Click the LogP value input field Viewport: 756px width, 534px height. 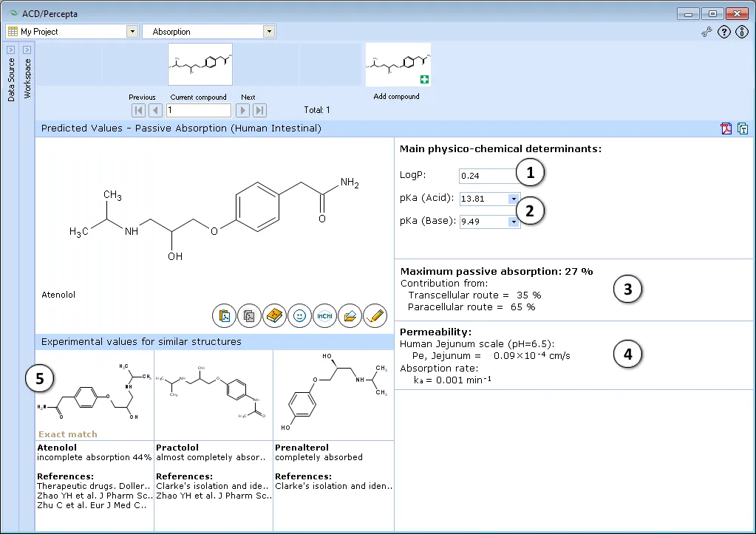pyautogui.click(x=488, y=176)
